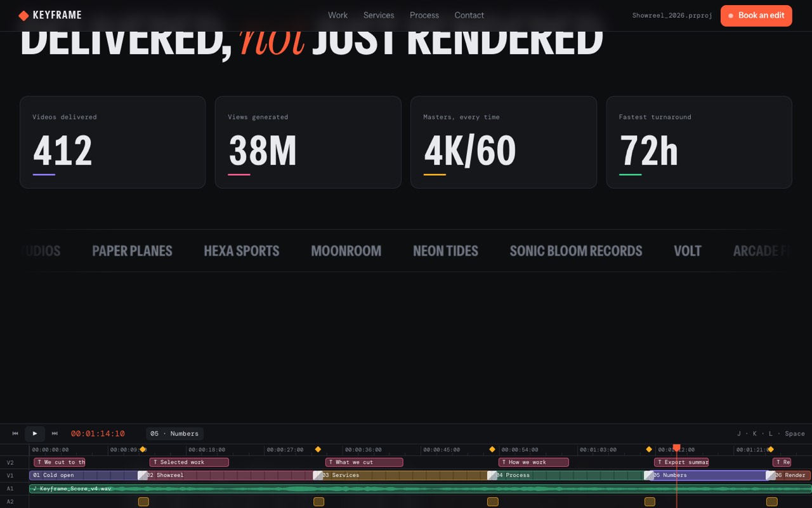This screenshot has width=812, height=508.
Task: Select the Views generated 38M card
Action: point(308,142)
